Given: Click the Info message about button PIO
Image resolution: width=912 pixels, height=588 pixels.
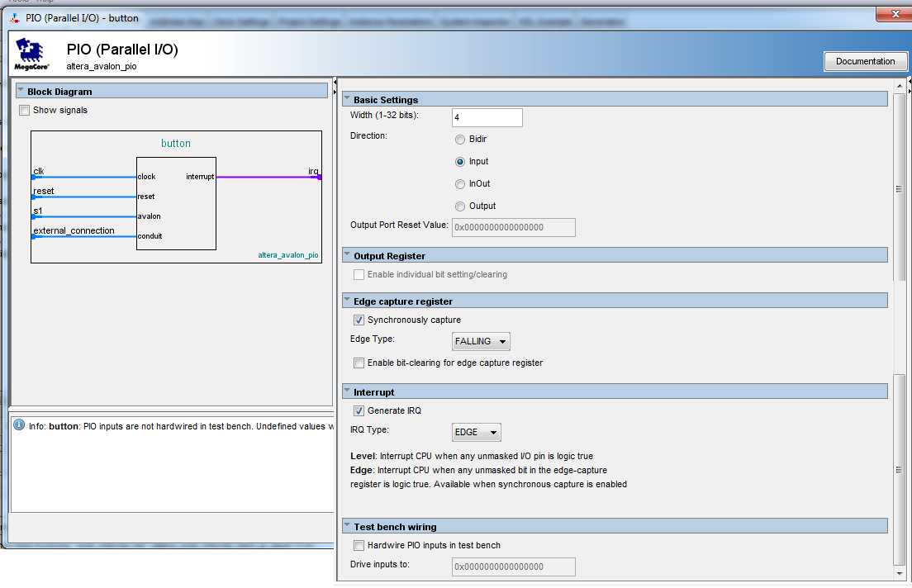Looking at the screenshot, I should click(x=181, y=426).
